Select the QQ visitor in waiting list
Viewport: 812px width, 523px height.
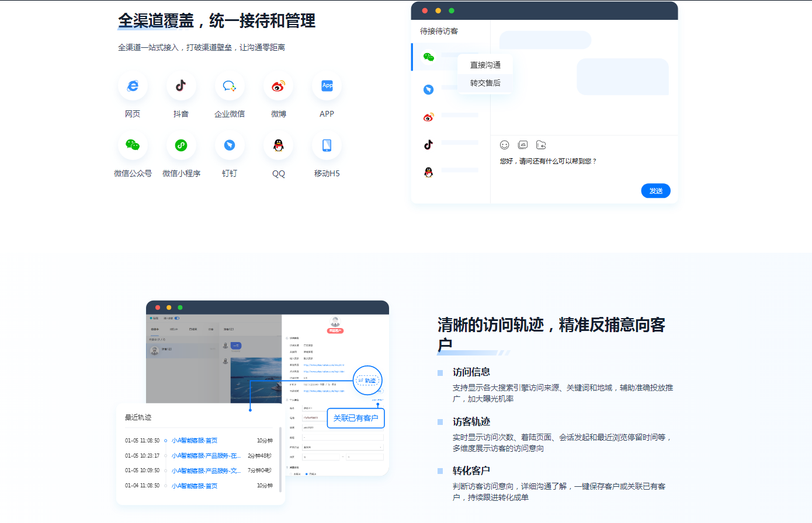pyautogui.click(x=429, y=172)
